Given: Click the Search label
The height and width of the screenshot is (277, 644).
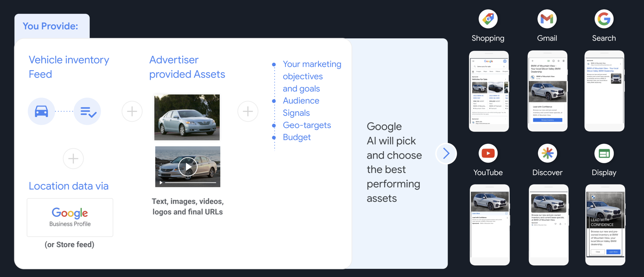Looking at the screenshot, I should 604,38.
